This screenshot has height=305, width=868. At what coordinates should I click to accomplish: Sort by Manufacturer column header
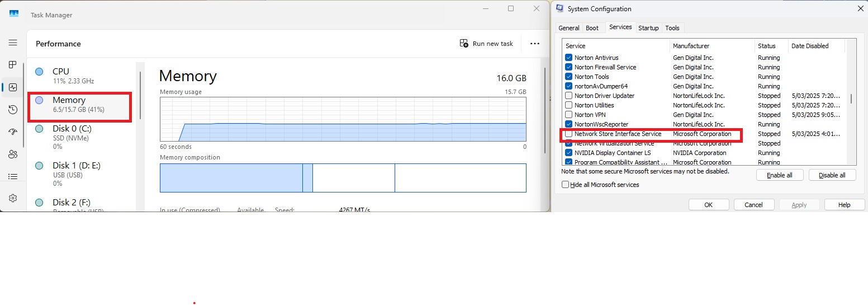click(712, 46)
